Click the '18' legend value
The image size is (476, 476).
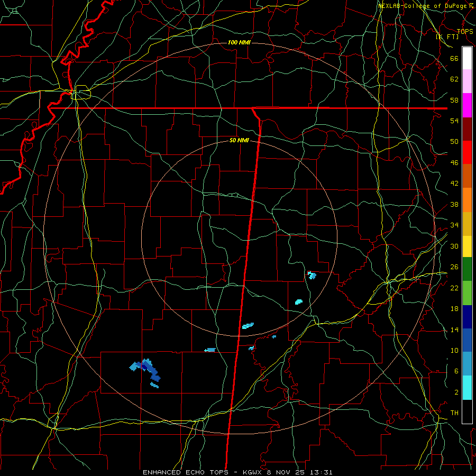tap(454, 309)
